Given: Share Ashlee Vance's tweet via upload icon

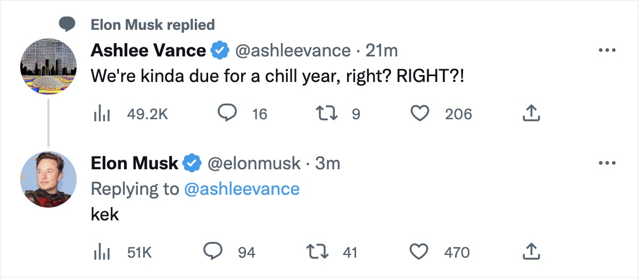Looking at the screenshot, I should (532, 112).
